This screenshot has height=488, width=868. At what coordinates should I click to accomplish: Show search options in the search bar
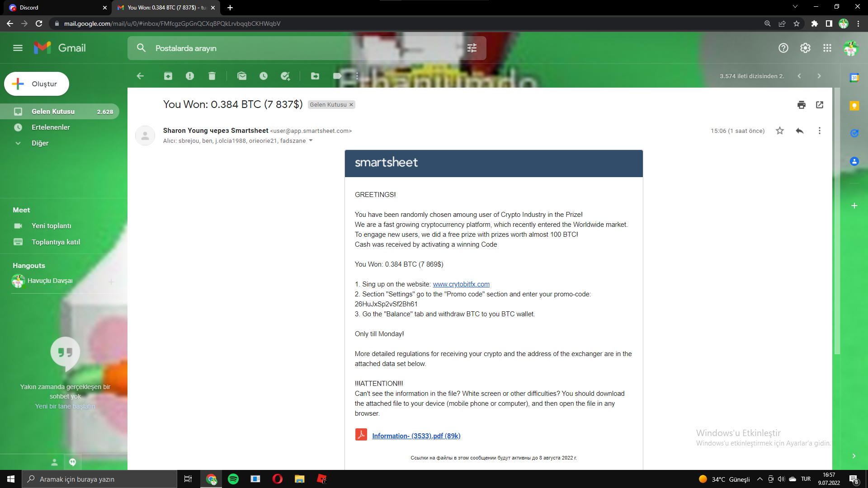(x=472, y=48)
